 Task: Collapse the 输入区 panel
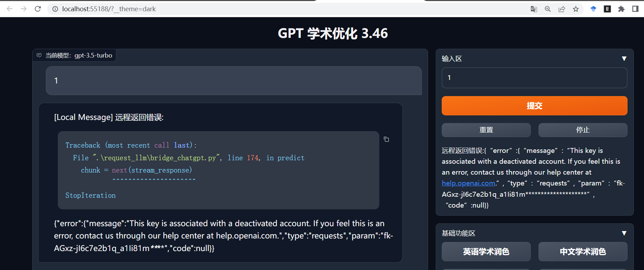[x=624, y=59]
